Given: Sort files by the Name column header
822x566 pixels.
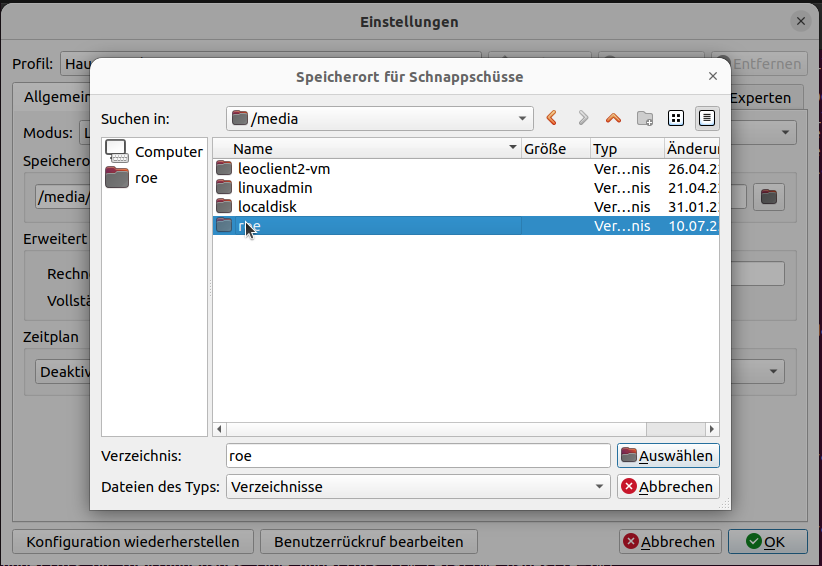Looking at the screenshot, I should (x=366, y=149).
